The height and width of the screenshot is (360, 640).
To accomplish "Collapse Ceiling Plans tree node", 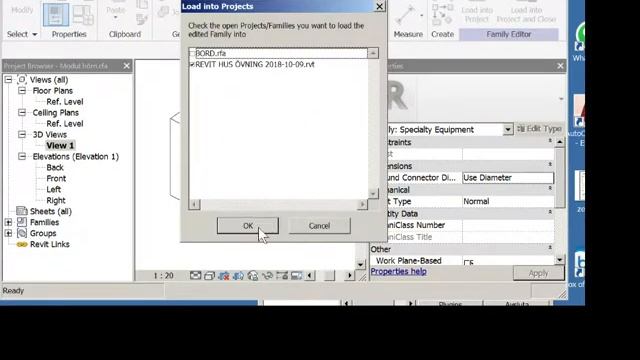I will (x=22, y=112).
